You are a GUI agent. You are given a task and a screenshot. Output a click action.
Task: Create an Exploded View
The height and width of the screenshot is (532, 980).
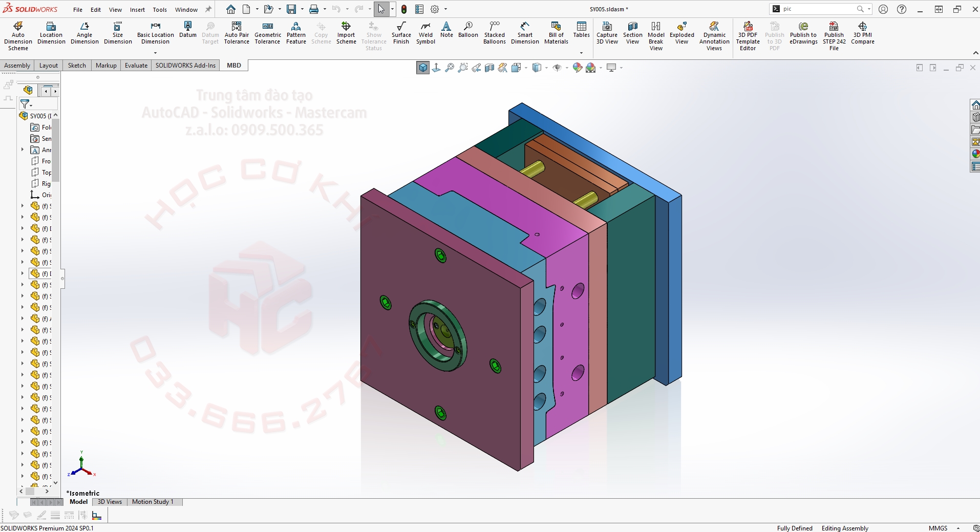click(x=682, y=33)
